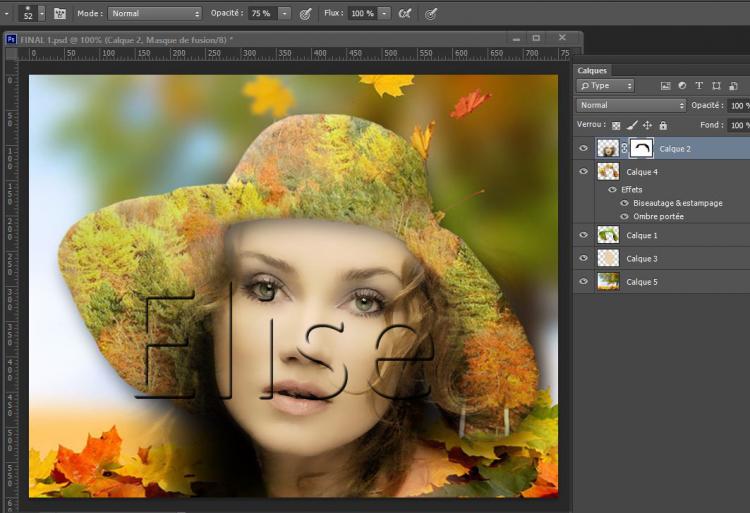Filter layers by text T icon
The width and height of the screenshot is (750, 513).
(699, 86)
